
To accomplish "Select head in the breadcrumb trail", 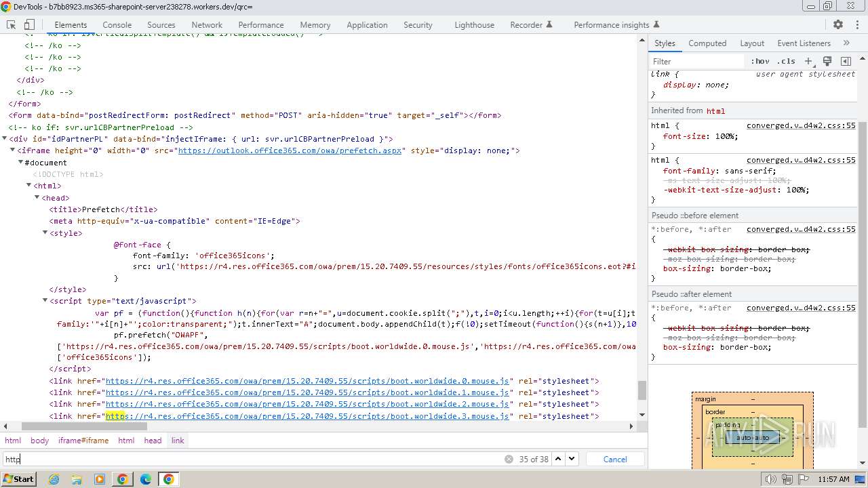I will point(153,441).
